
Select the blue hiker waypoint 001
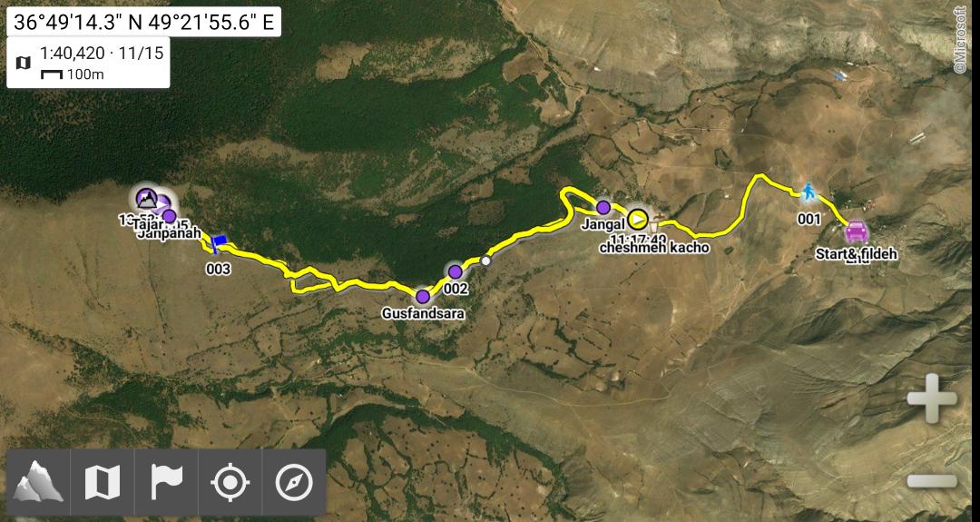pyautogui.click(x=808, y=192)
